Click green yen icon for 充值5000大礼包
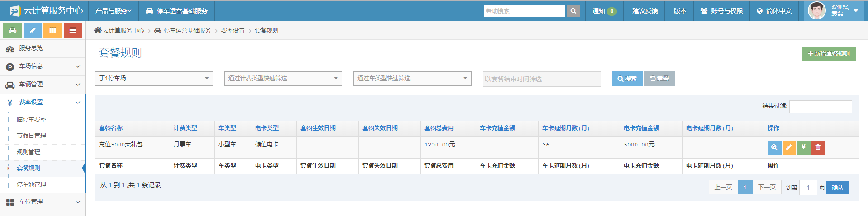 point(803,147)
